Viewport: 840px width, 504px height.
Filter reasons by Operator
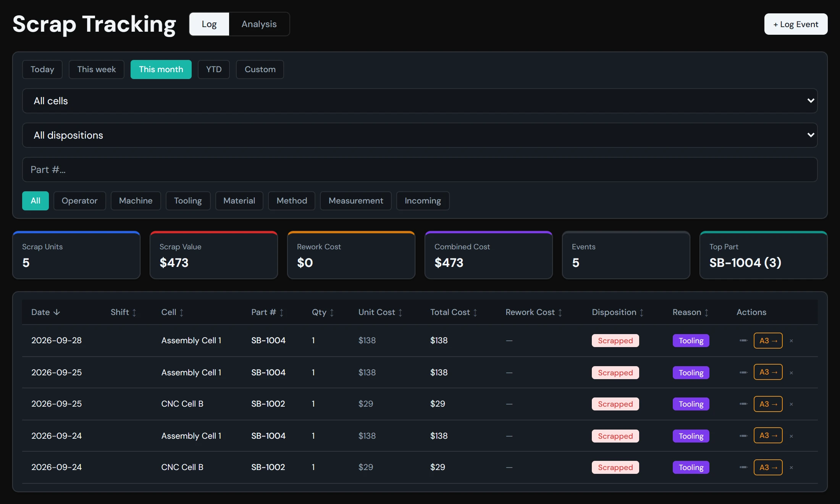tap(79, 201)
